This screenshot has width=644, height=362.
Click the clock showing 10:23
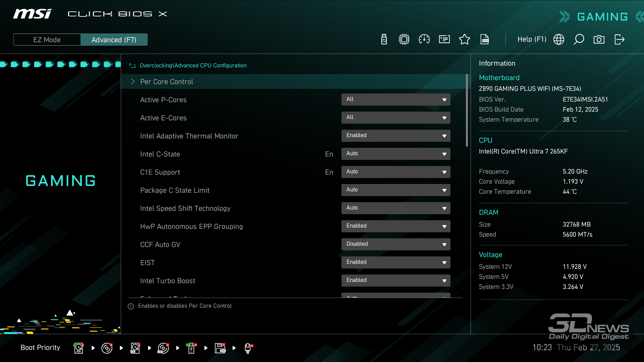tap(542, 348)
